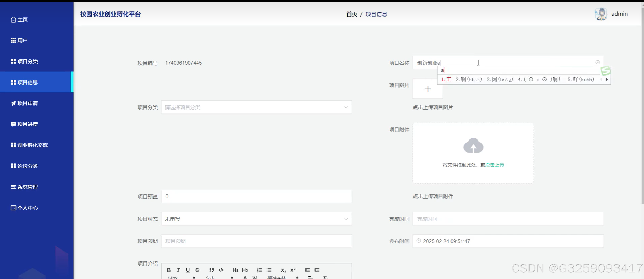Image resolution: width=644 pixels, height=279 pixels.
Task: Apply H1 heading to editor text
Action: [235, 270]
